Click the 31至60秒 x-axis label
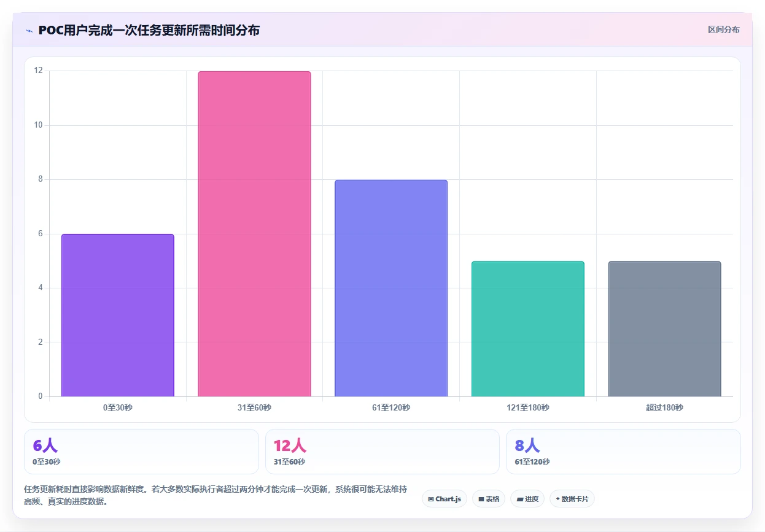Viewport: 765px width, 532px height. [254, 407]
